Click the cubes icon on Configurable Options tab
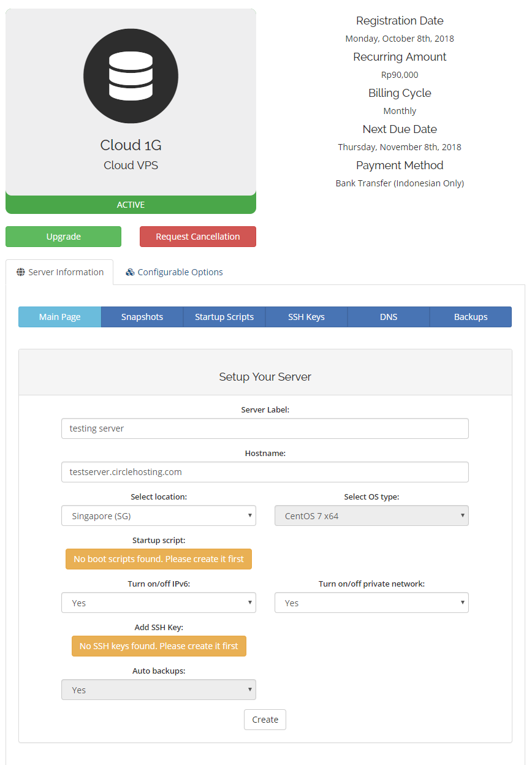 click(130, 272)
